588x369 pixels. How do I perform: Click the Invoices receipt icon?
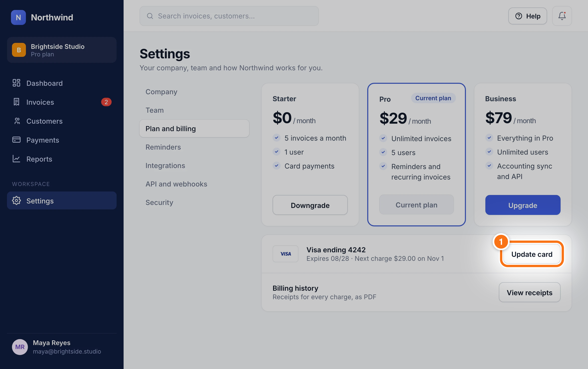coord(16,102)
